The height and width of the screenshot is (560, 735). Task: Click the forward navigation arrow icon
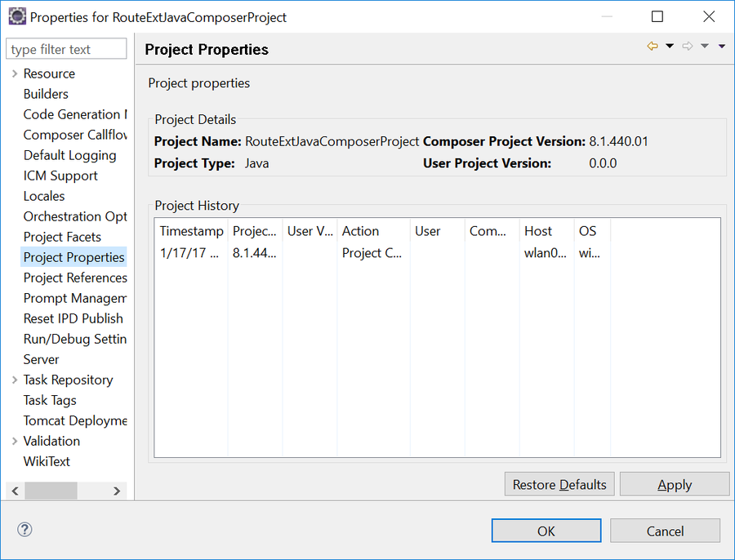(x=688, y=46)
